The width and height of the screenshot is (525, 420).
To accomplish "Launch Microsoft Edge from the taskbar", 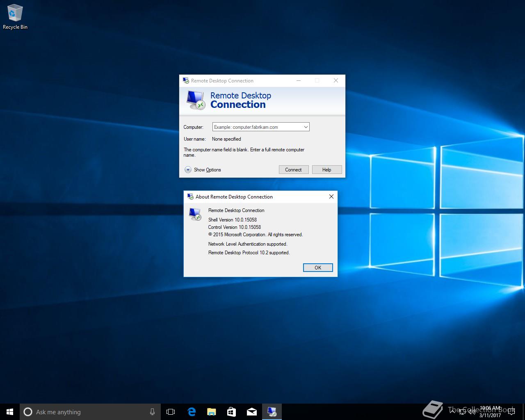I will pos(191,412).
